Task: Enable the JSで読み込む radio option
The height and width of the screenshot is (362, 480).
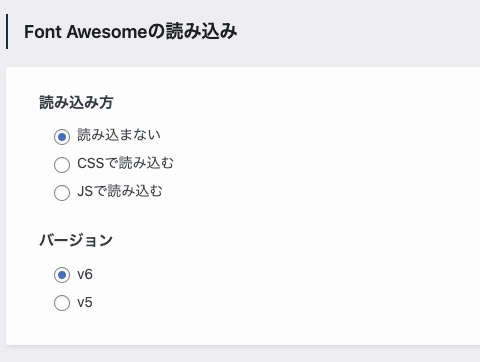Action: pos(62,193)
